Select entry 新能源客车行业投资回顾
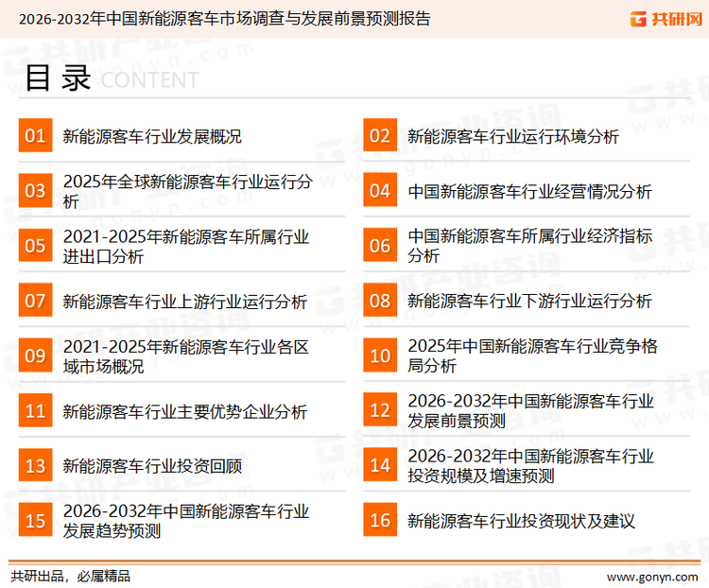The image size is (709, 588). (152, 466)
